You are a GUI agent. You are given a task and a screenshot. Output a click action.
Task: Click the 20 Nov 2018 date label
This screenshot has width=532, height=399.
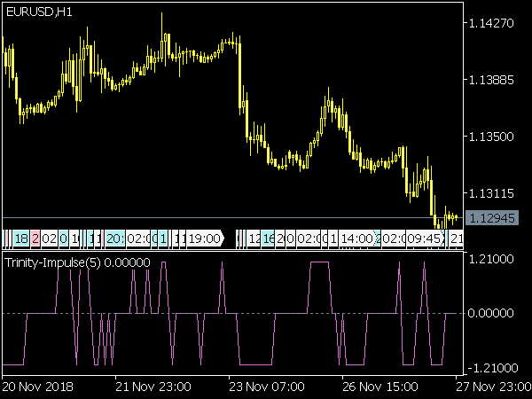pos(37,387)
